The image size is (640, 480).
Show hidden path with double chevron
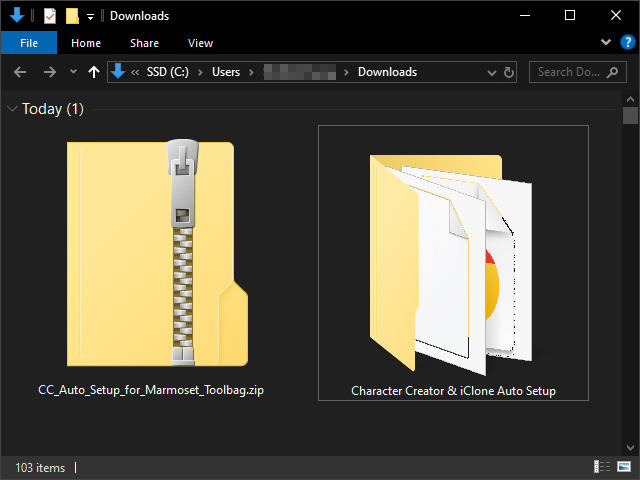tap(135, 73)
